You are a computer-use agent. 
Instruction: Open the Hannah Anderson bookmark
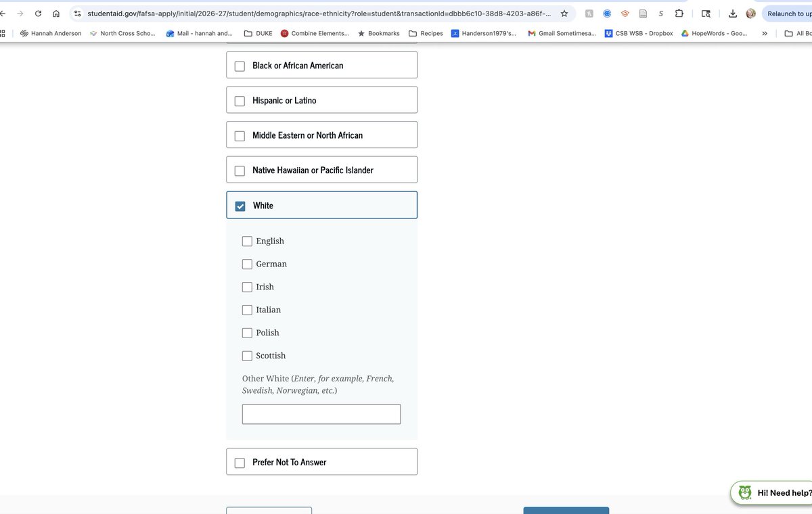pos(51,33)
